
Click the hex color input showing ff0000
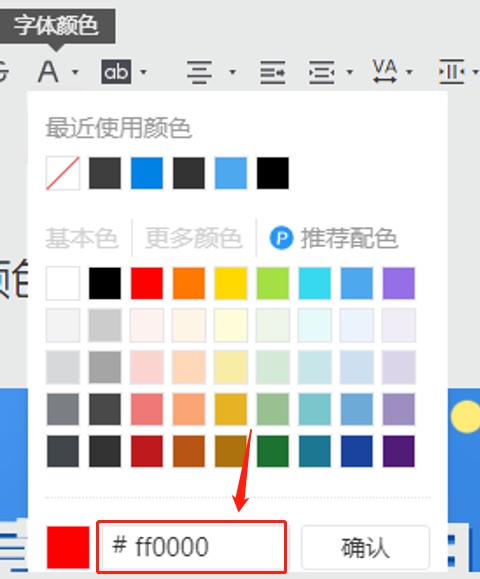[x=192, y=547]
